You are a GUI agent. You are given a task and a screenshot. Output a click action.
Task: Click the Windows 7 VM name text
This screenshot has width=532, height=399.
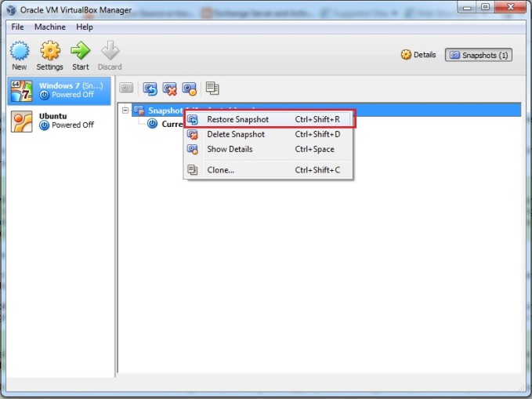click(59, 85)
